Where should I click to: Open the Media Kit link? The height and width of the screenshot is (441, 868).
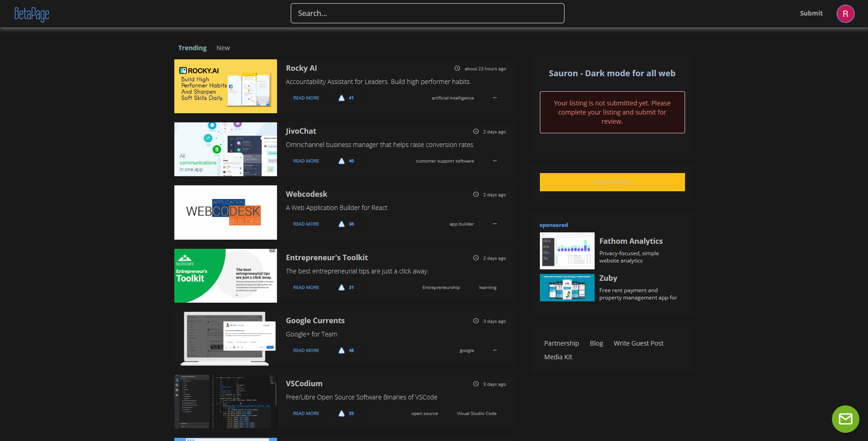click(558, 357)
